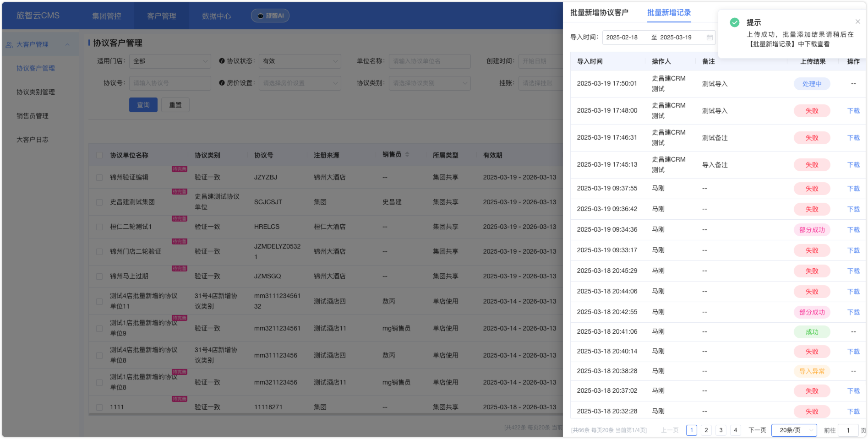The width and height of the screenshot is (868, 439).
Task: Click the 测试备注 remark cell
Action: click(x=715, y=138)
